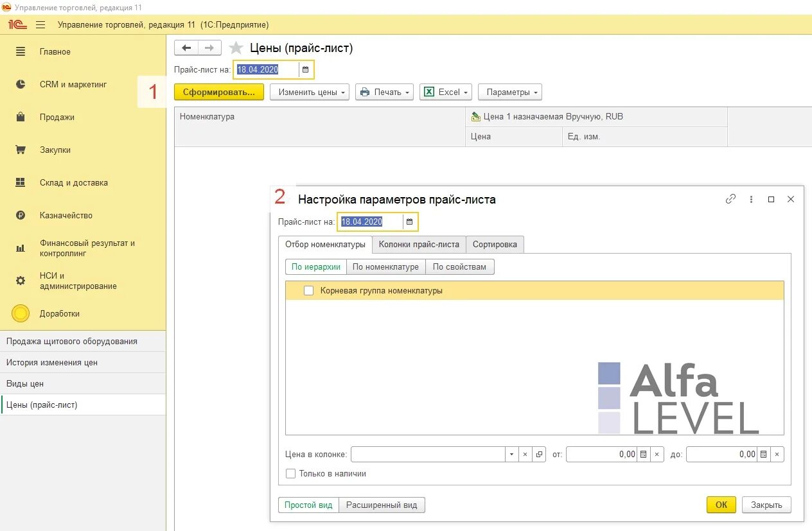Open Сортировка tab

coord(495,244)
